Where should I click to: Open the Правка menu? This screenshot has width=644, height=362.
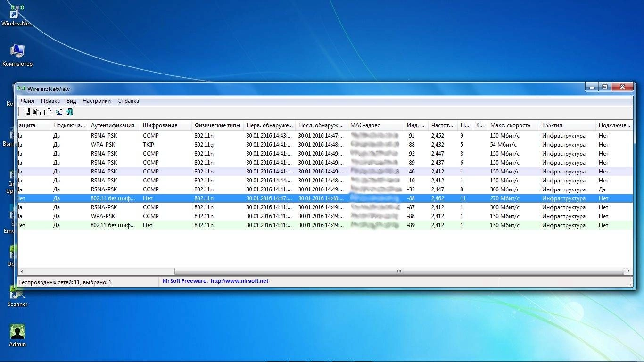pos(50,101)
